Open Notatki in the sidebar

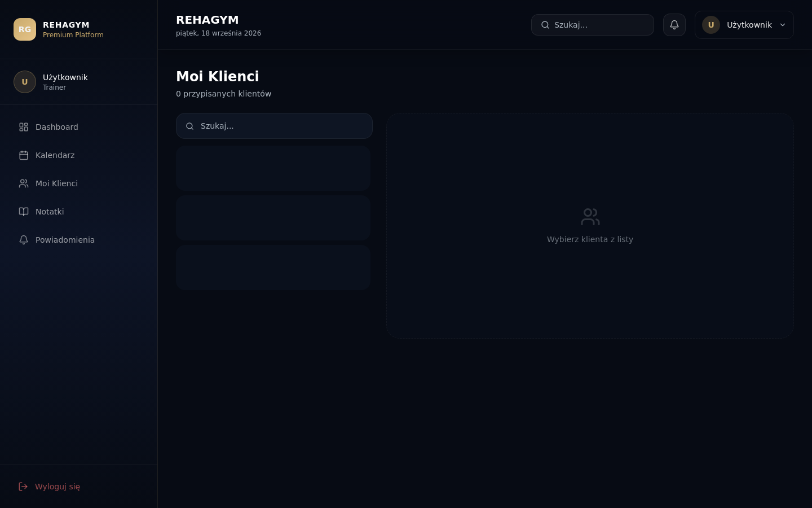79,212
